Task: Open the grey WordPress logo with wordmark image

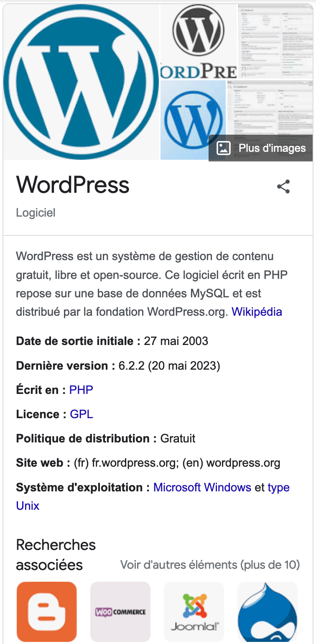Action: (x=199, y=41)
